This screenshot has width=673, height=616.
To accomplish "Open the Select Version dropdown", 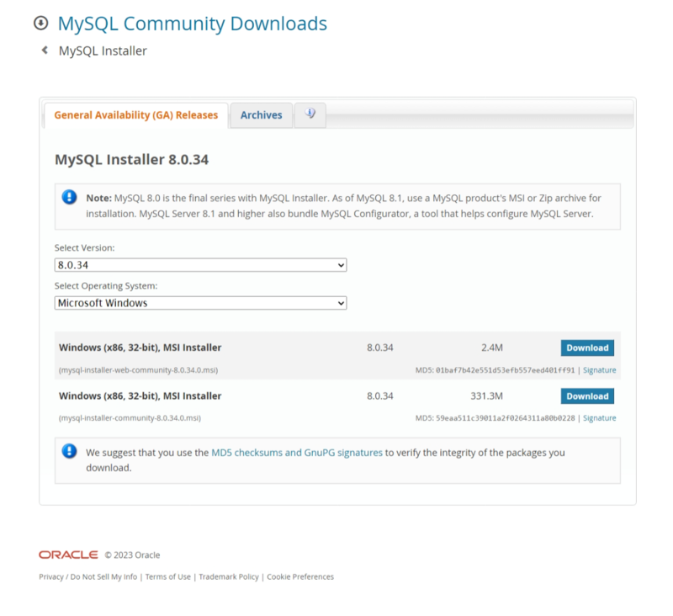I will [x=200, y=265].
